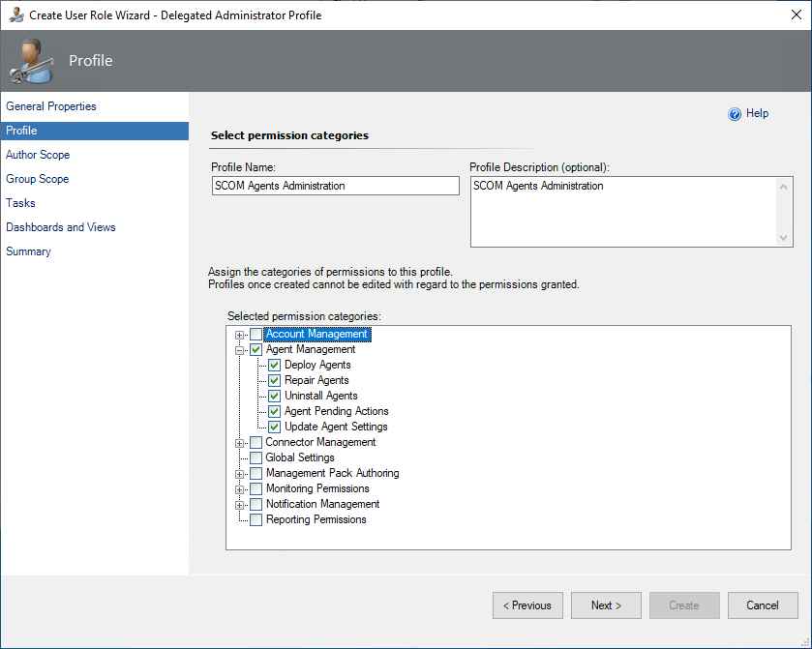812x649 pixels.
Task: Check the Notification Management checkbox
Action: [256, 505]
